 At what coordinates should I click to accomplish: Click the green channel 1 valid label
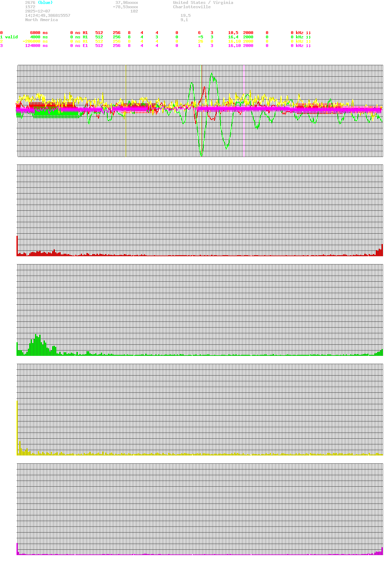9,37
